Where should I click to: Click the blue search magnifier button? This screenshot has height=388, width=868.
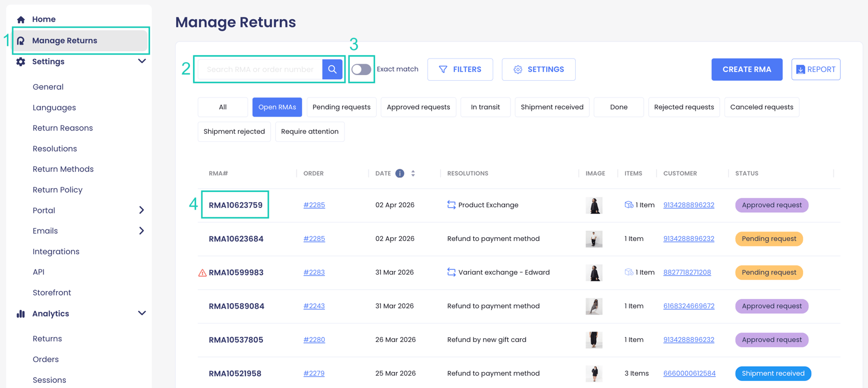coord(332,69)
